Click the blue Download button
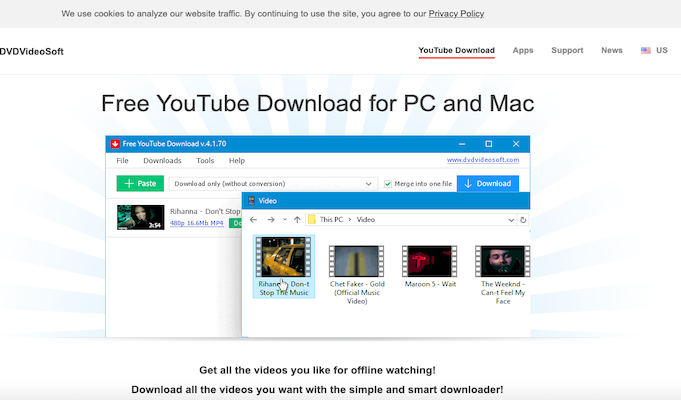Image resolution: width=681 pixels, height=400 pixels. tap(488, 184)
